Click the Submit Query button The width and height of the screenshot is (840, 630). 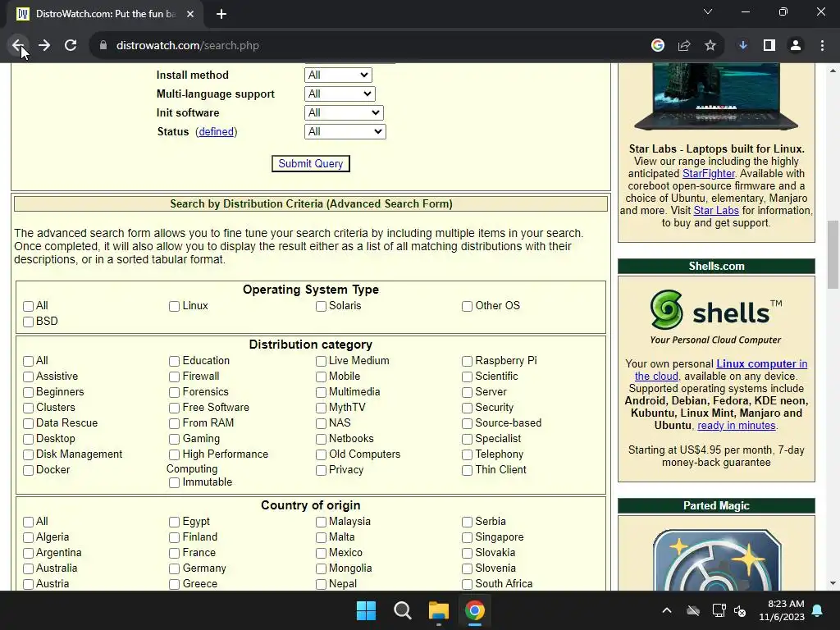[311, 163]
